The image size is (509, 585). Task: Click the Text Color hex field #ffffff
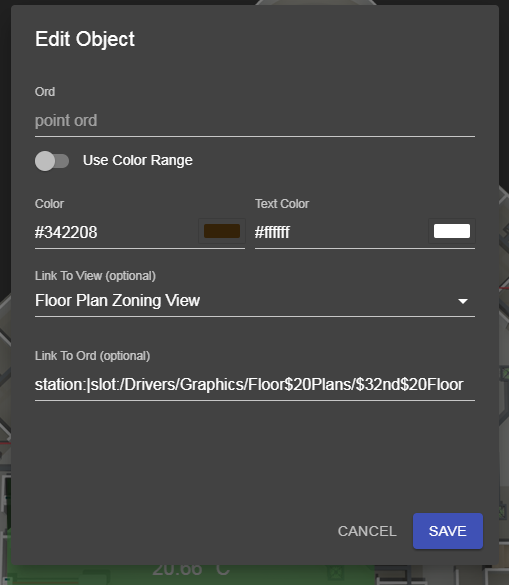[341, 232]
